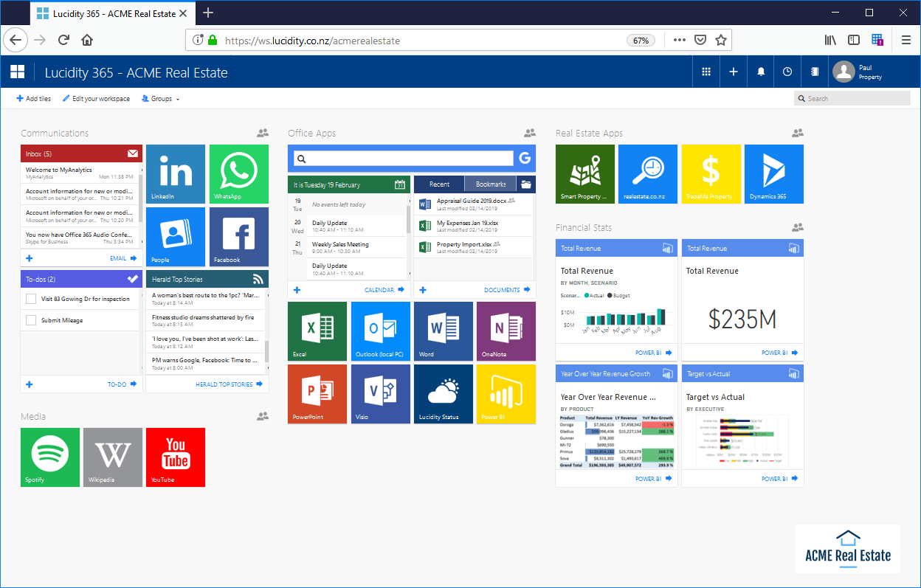Launch Spotify from Media group

tap(50, 457)
